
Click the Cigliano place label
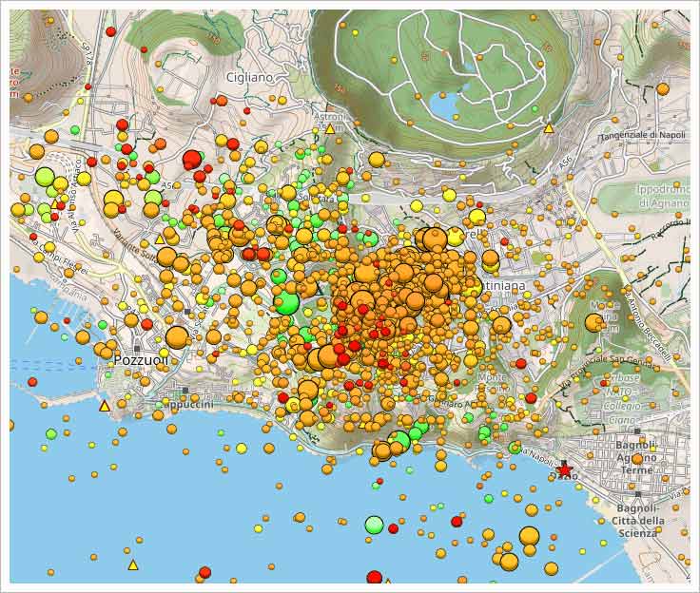coord(249,77)
